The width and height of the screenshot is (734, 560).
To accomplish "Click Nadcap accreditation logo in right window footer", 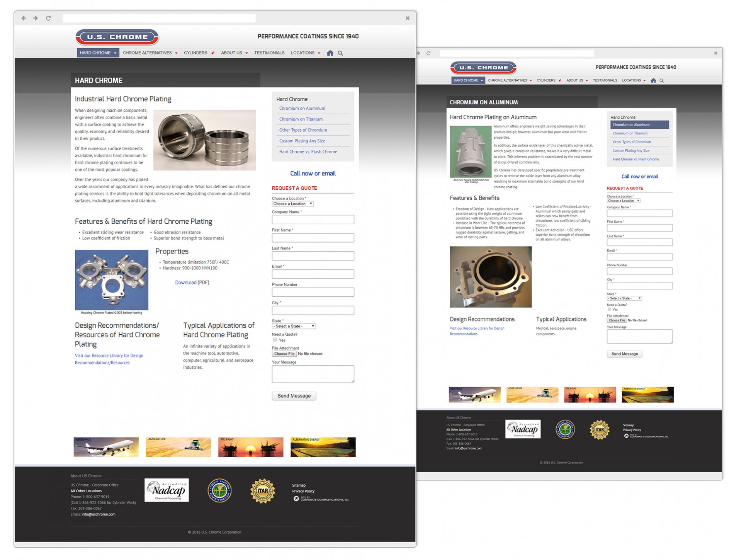I will click(x=523, y=429).
